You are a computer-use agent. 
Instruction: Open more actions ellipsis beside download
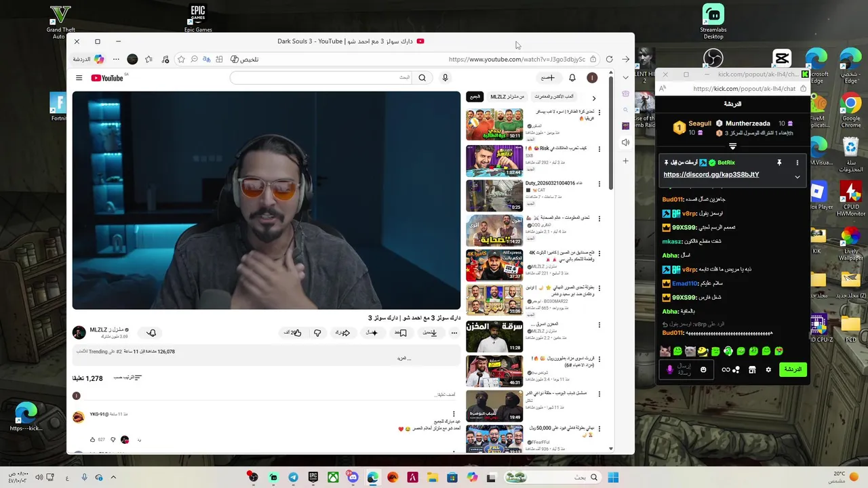click(454, 333)
